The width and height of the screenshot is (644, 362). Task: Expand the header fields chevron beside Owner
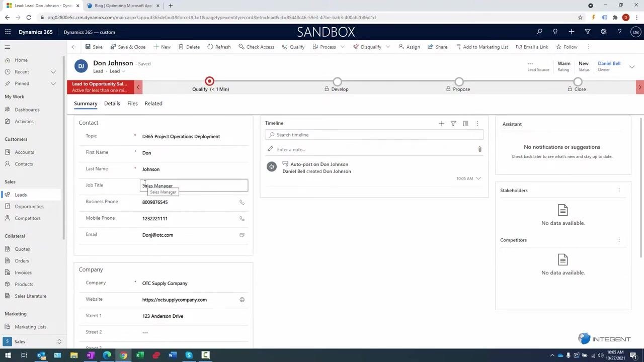coord(632,67)
